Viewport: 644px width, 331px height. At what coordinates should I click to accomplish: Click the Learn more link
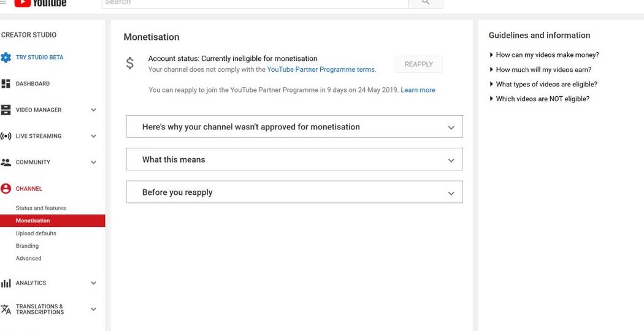pos(418,90)
